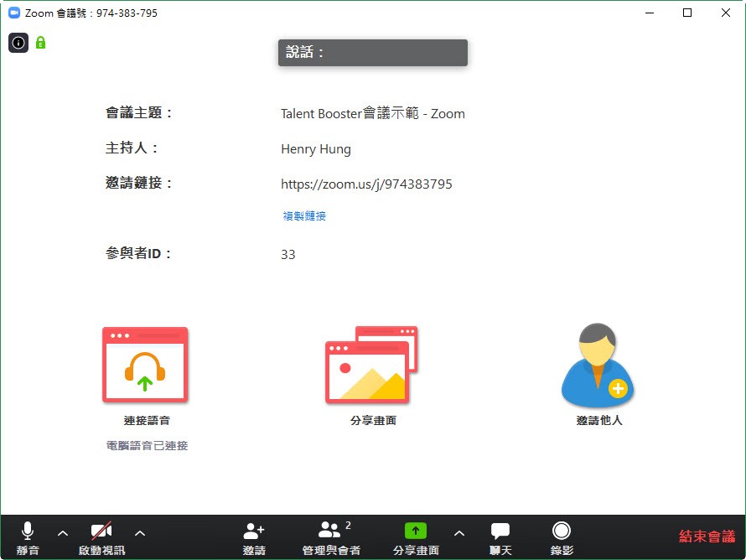
Task: Click the window title Zoom 會議號：974-383-795
Action: pyautogui.click(x=91, y=13)
